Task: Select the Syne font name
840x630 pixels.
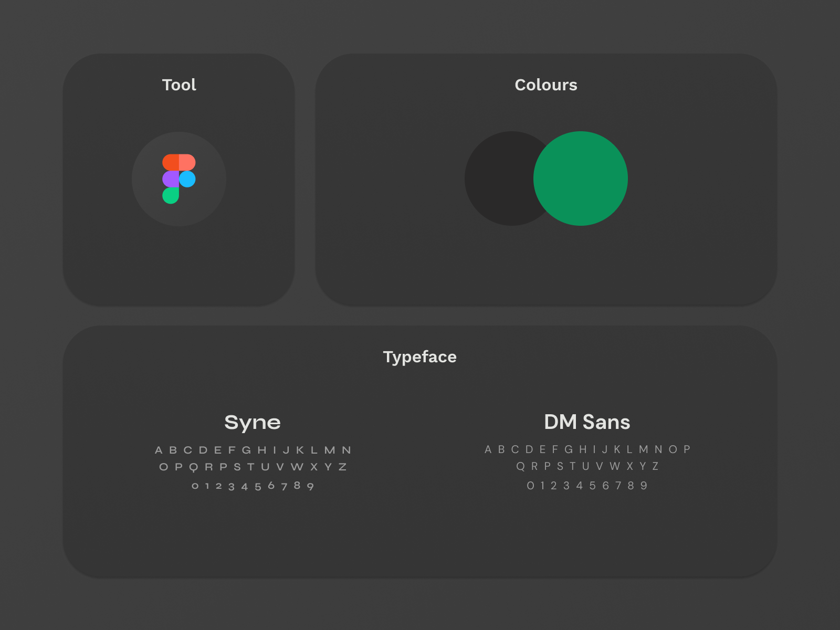Action: (253, 422)
